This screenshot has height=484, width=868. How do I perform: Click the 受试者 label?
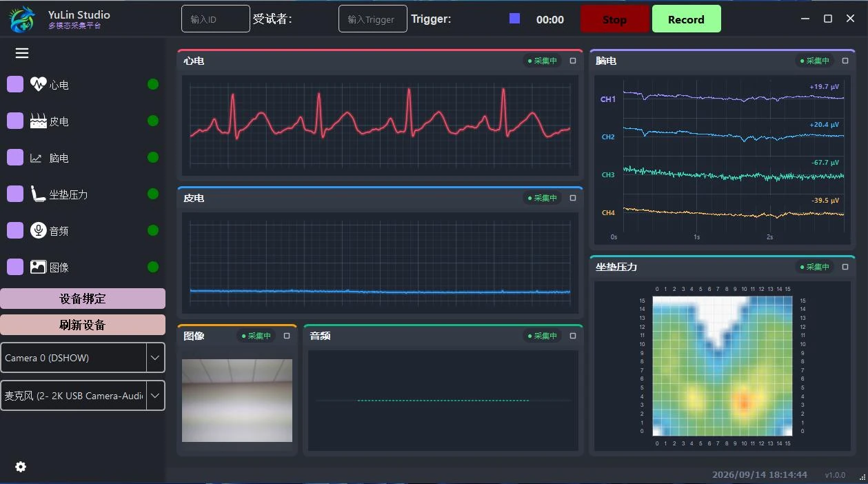pos(272,19)
